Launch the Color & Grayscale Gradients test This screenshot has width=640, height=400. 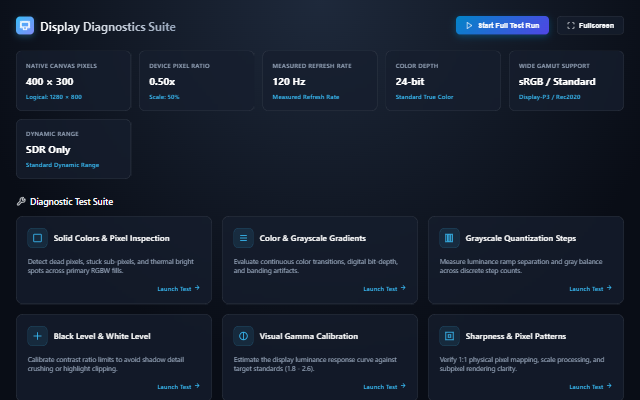(x=384, y=289)
